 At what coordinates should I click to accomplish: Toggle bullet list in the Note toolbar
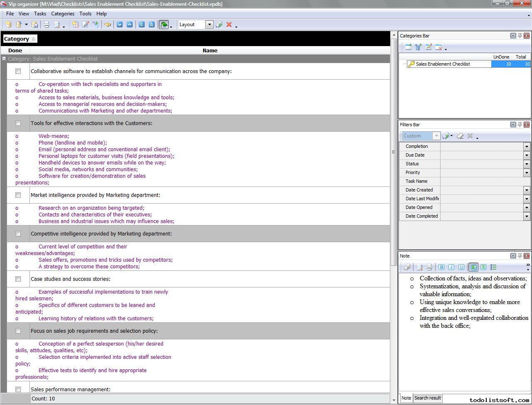point(493,268)
